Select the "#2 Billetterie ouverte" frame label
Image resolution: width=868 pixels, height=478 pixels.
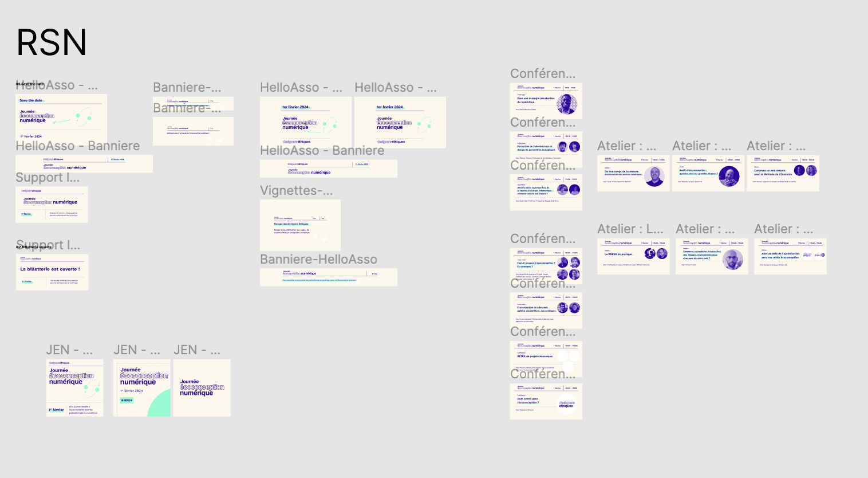33,247
